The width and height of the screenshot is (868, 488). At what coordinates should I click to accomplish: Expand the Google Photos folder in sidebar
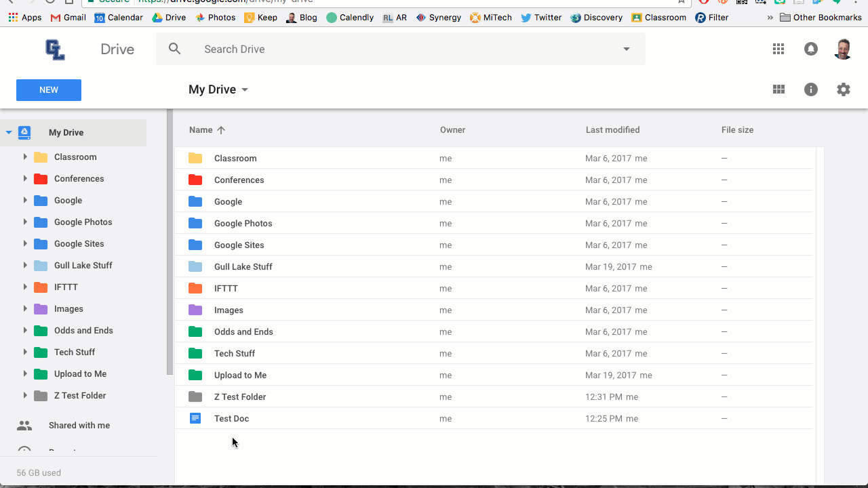point(25,222)
